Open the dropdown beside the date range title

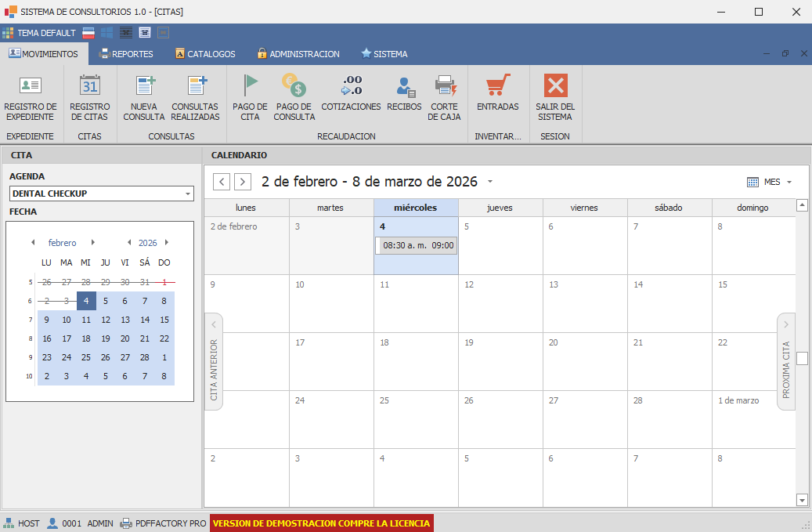pyautogui.click(x=490, y=180)
